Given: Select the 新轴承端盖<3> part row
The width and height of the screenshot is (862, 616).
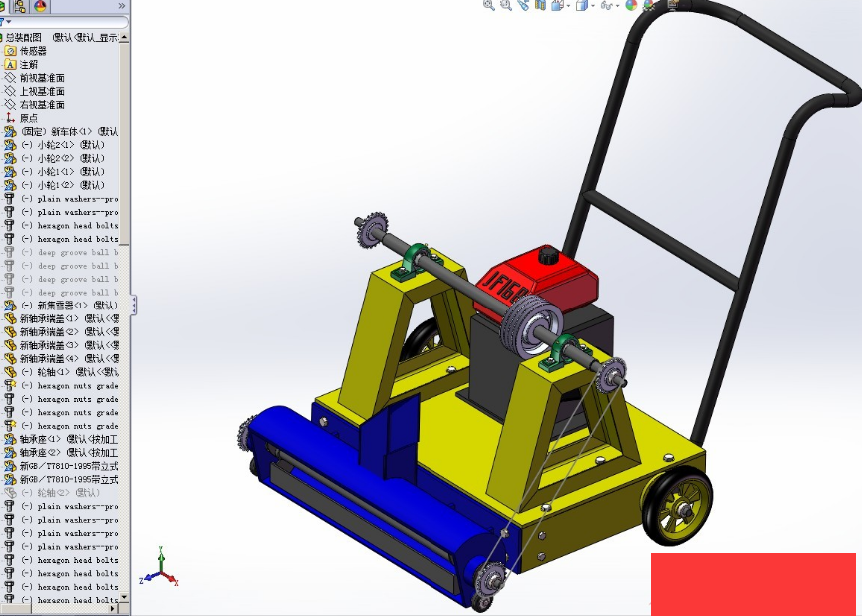Looking at the screenshot, I should [61, 345].
